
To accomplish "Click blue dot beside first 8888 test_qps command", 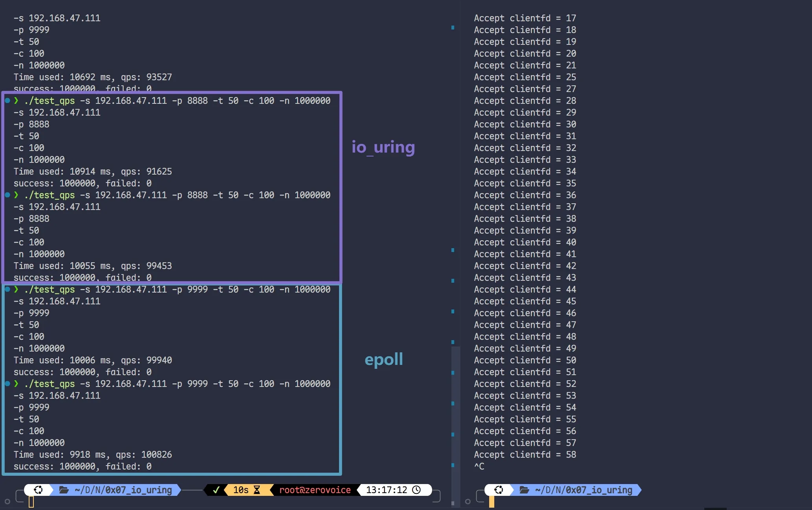I will [x=7, y=101].
